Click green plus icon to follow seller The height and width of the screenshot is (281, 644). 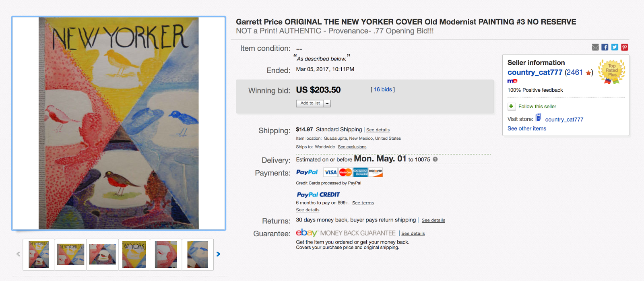[x=511, y=106]
